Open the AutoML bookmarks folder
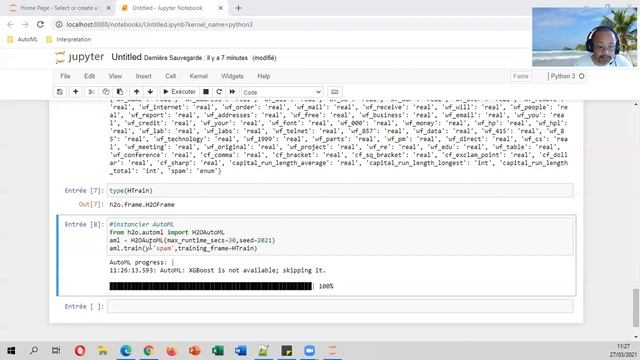 23,40
